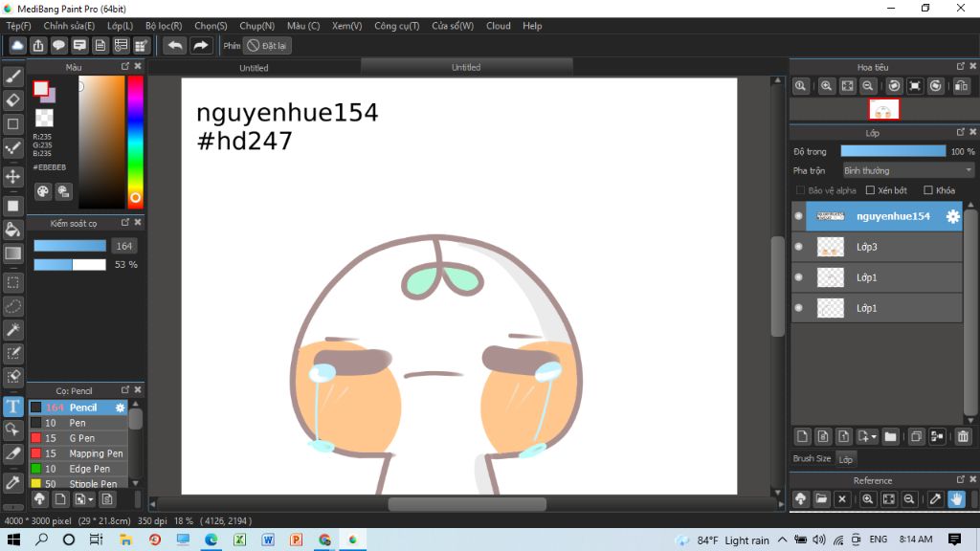This screenshot has width=980, height=551.
Task: Select the Text tool
Action: (x=13, y=406)
